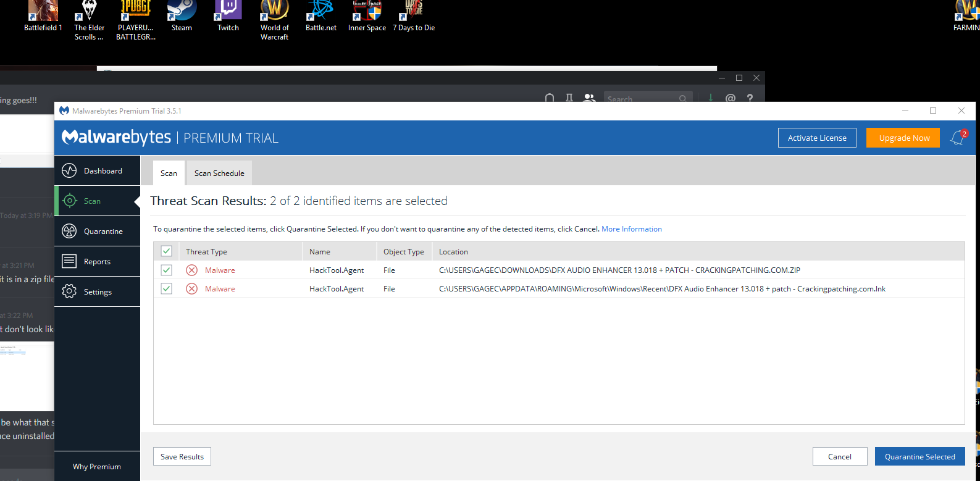Click the Search field in the Discord window
Viewport: 980px width, 481px height.
pyautogui.click(x=647, y=98)
